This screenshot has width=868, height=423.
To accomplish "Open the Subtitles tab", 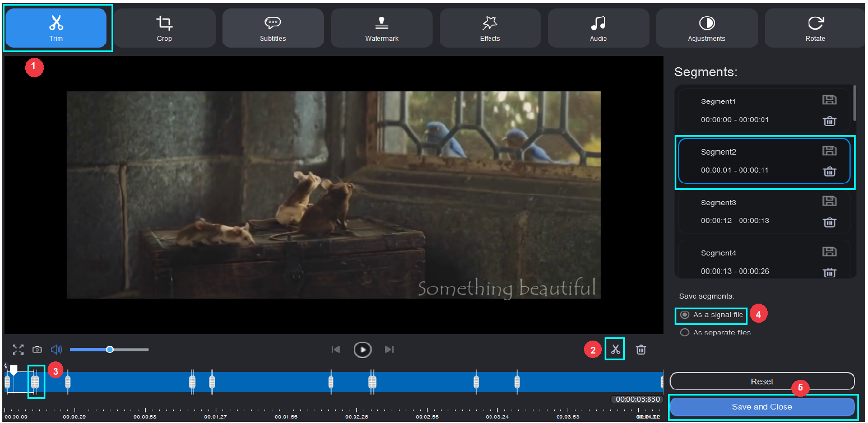I will coord(273,27).
